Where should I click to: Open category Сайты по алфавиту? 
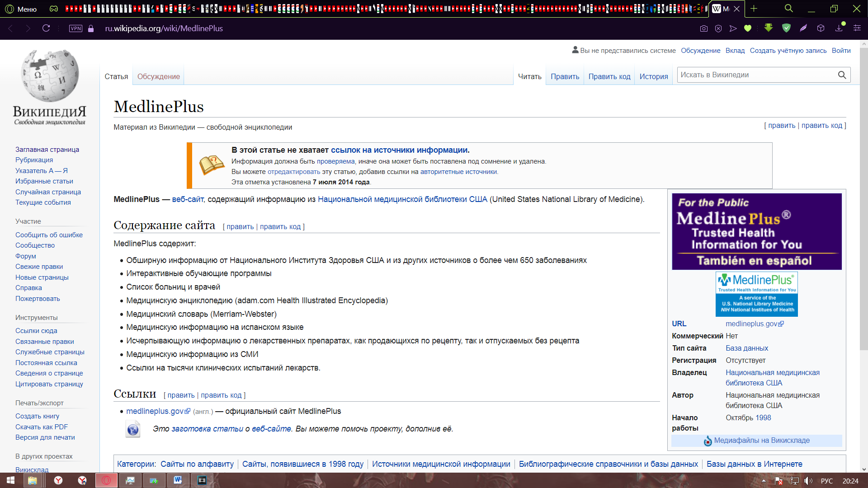click(197, 464)
